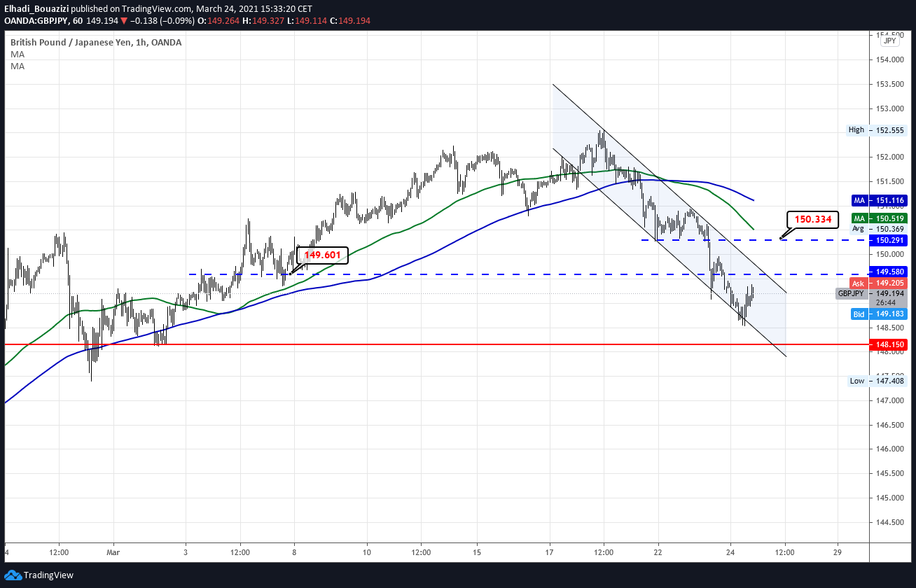Click the 146.000 price axis tick
This screenshot has height=588, width=916.
(891, 449)
